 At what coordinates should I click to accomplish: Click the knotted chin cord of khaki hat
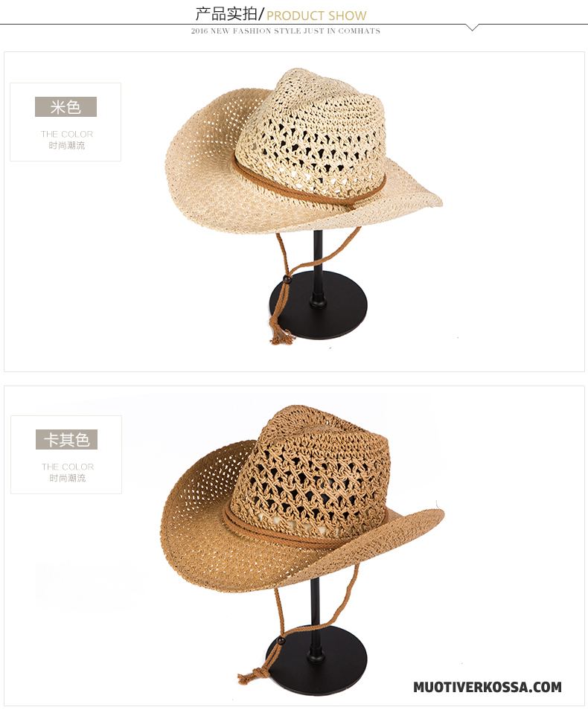(x=253, y=675)
